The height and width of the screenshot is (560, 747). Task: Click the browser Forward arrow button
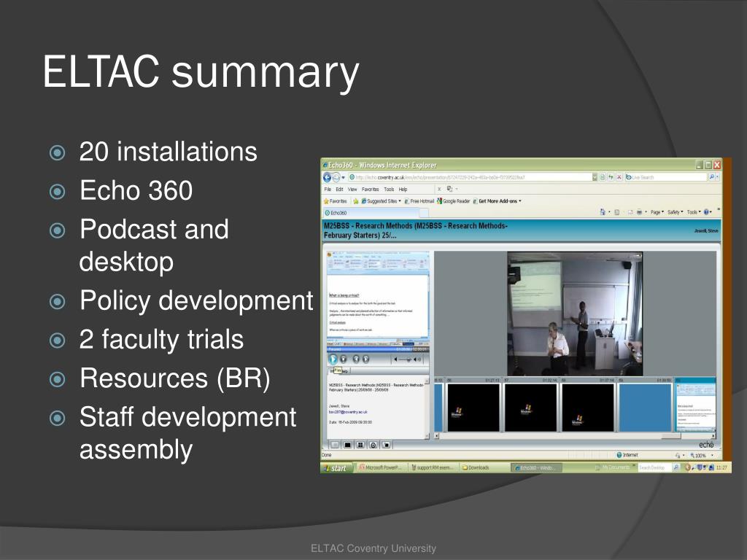click(336, 177)
